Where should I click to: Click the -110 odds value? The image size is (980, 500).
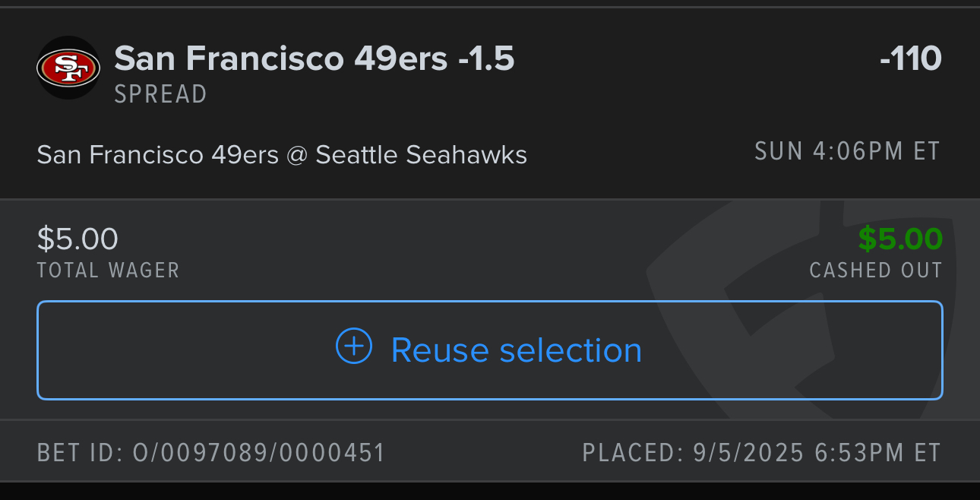[x=910, y=59]
